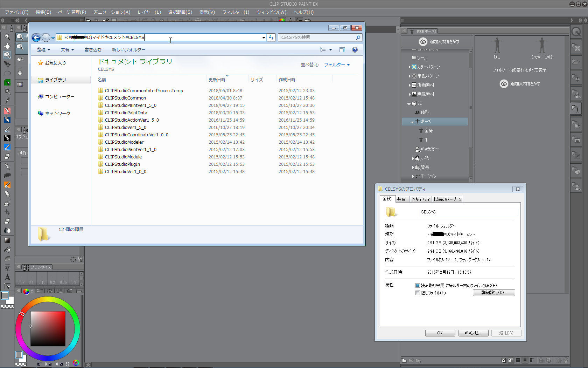Open the image material folder icon in sidebar
Screen dimensions: 588x368
coord(576,140)
